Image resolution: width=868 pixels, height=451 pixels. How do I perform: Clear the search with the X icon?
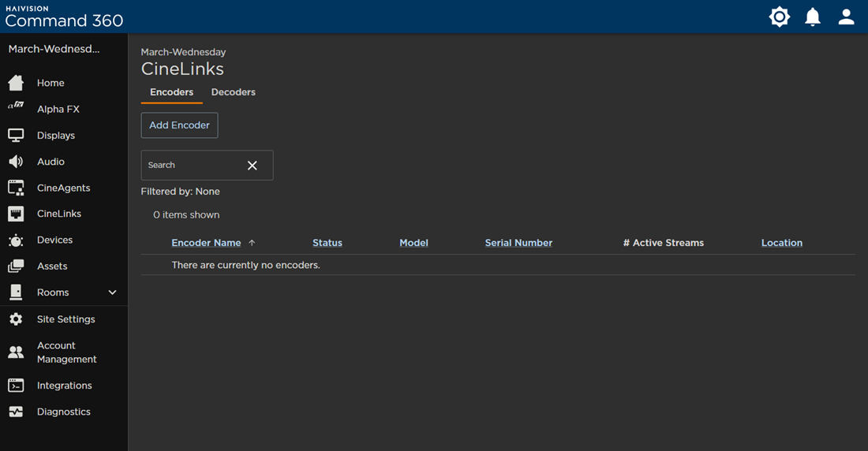(253, 166)
